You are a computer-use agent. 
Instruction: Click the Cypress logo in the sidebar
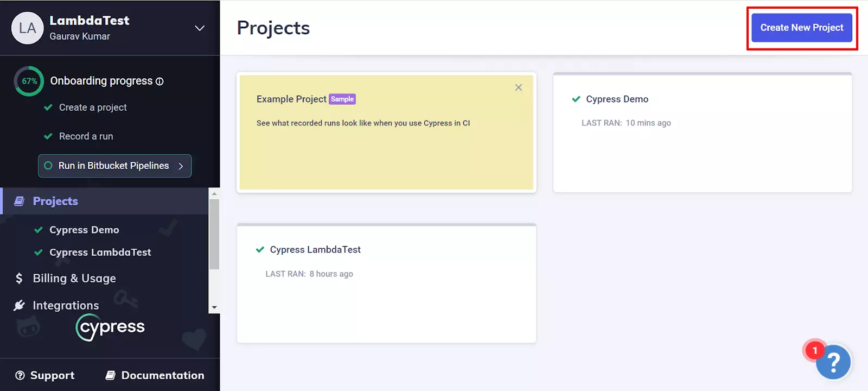coord(111,327)
